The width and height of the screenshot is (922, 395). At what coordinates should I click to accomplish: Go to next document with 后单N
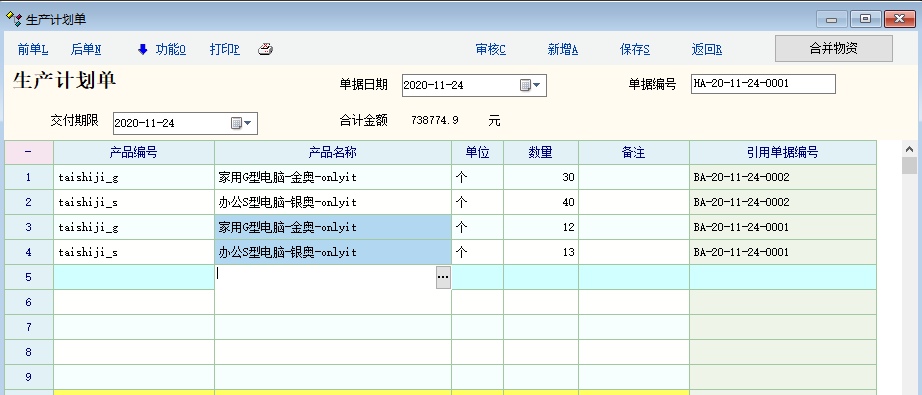[x=86, y=49]
